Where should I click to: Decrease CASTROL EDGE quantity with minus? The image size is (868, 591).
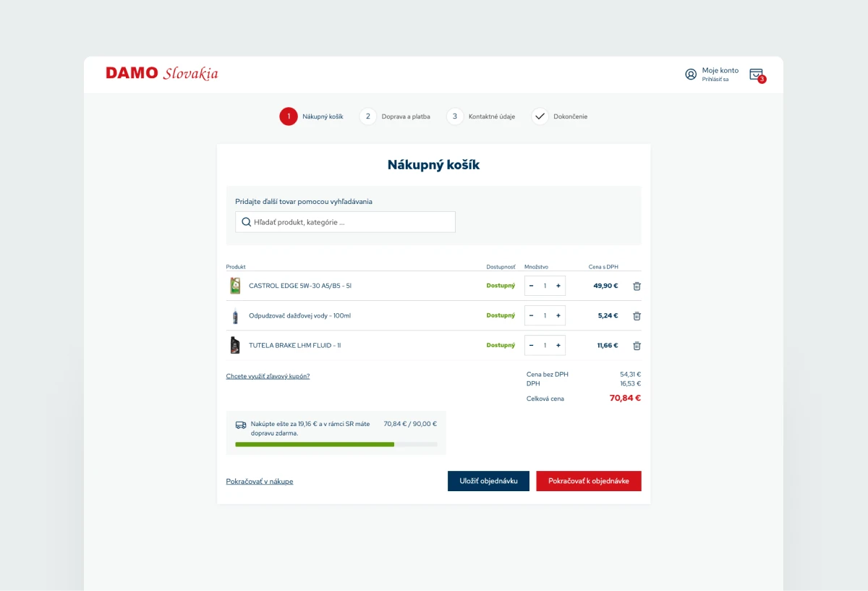click(532, 286)
